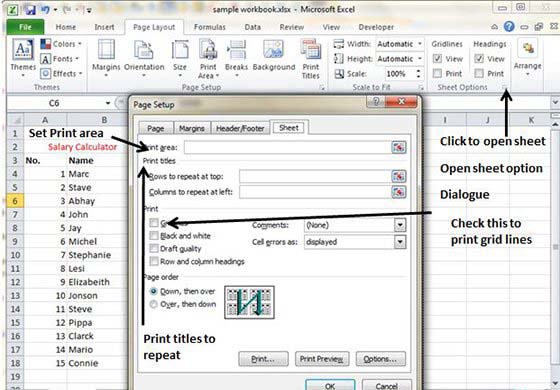This screenshot has width=560, height=390.
Task: Open the Undo history dropdown arrow
Action: [55, 10]
